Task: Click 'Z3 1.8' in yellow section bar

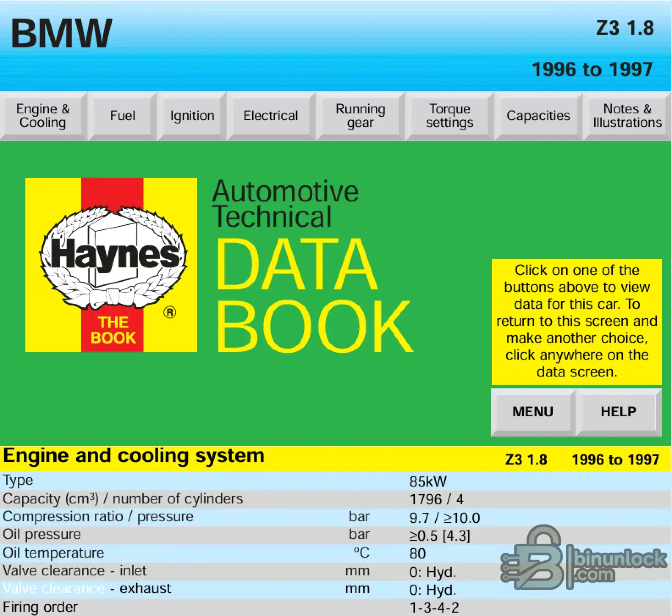Action: point(526,459)
